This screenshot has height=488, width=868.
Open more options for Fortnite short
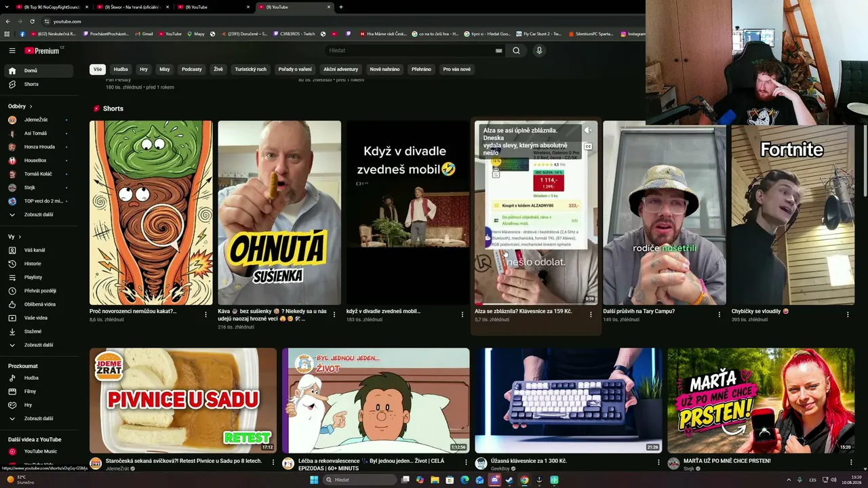848,314
